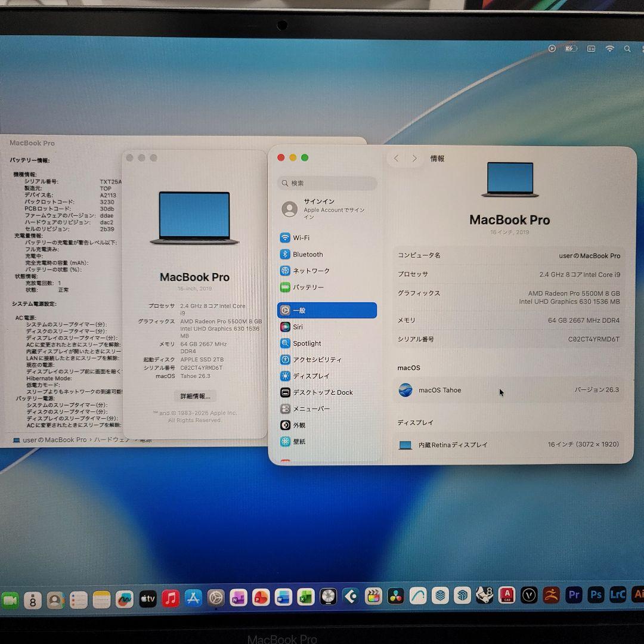Click the プロセッサ row in Settings
Viewport: 644px width, 644px height.
(509, 274)
